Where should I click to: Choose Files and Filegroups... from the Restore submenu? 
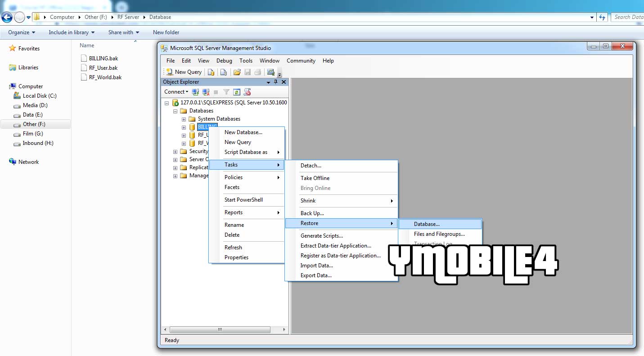tap(440, 234)
